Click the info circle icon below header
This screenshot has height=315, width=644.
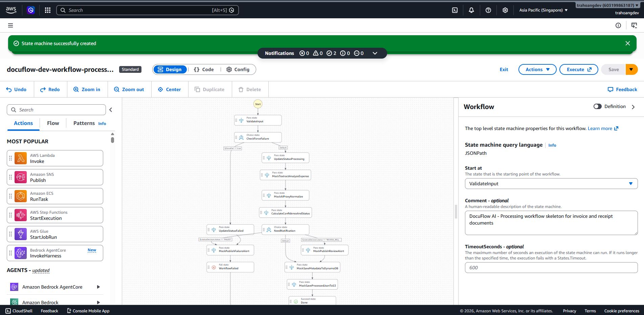point(618,25)
